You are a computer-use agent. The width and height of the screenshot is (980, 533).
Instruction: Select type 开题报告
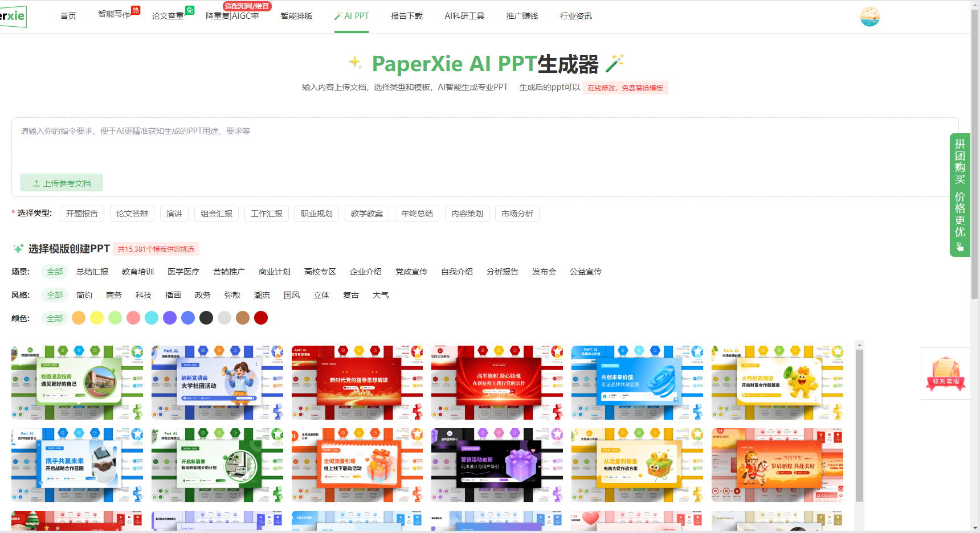click(82, 214)
